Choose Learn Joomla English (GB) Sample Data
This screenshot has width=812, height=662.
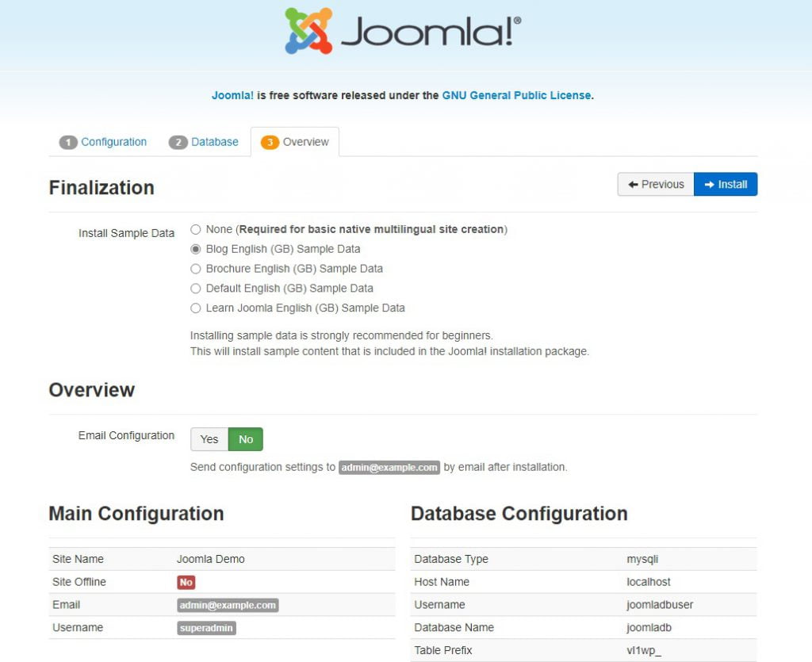195,308
